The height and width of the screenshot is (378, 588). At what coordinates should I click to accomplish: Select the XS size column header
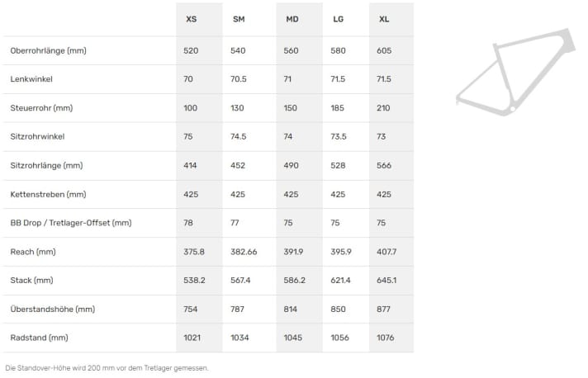pyautogui.click(x=192, y=19)
